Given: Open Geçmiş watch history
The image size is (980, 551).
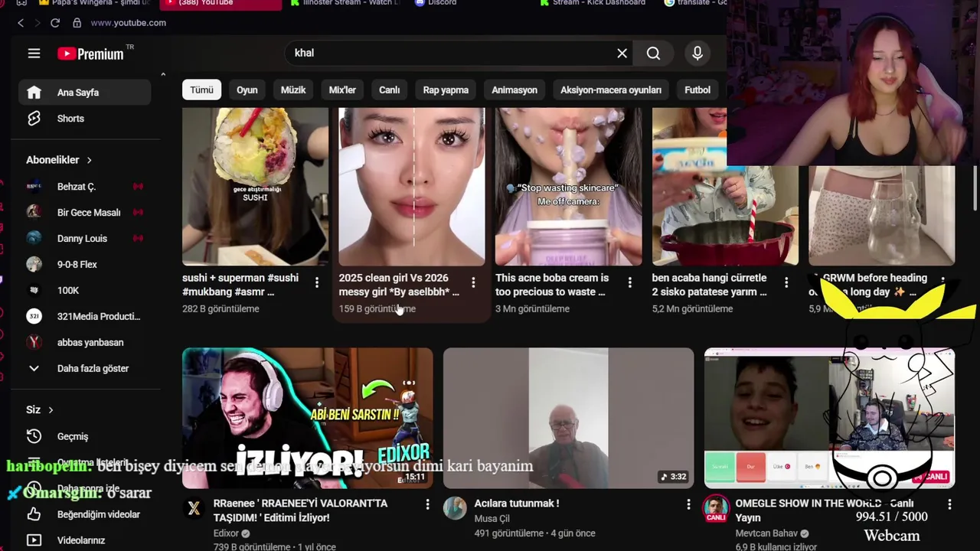Looking at the screenshot, I should click(85, 436).
